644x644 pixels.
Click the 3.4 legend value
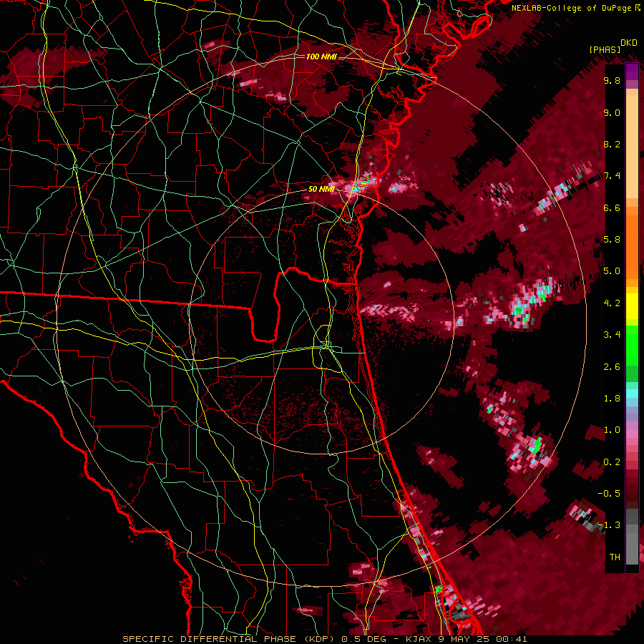click(x=612, y=335)
